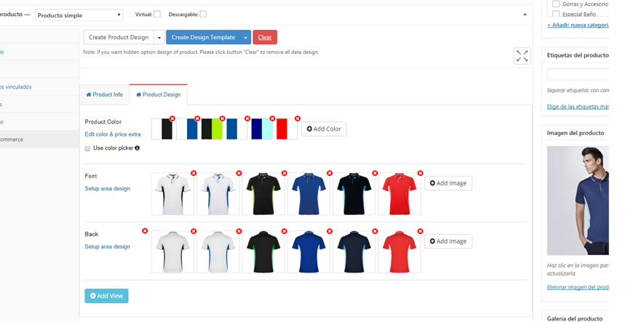This screenshot has width=644, height=322.
Task: Remove the black-and-white color swatch
Action: pos(172,118)
